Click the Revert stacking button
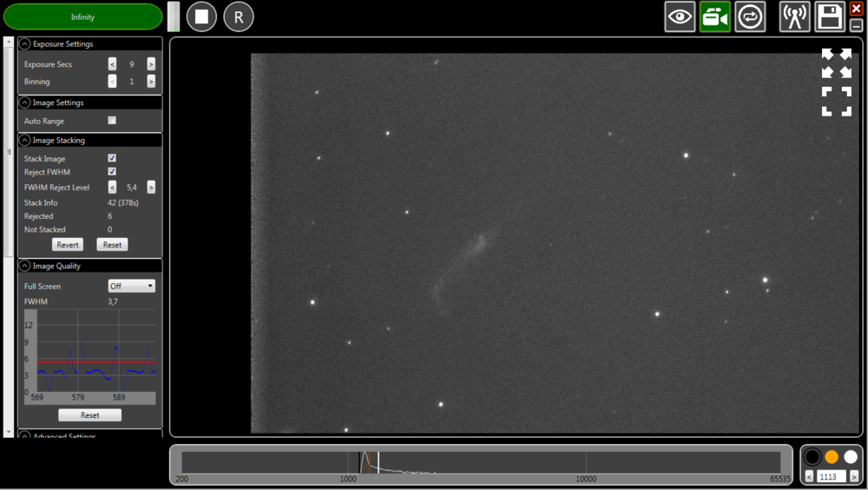Viewport: 868px width, 490px height. pos(68,244)
